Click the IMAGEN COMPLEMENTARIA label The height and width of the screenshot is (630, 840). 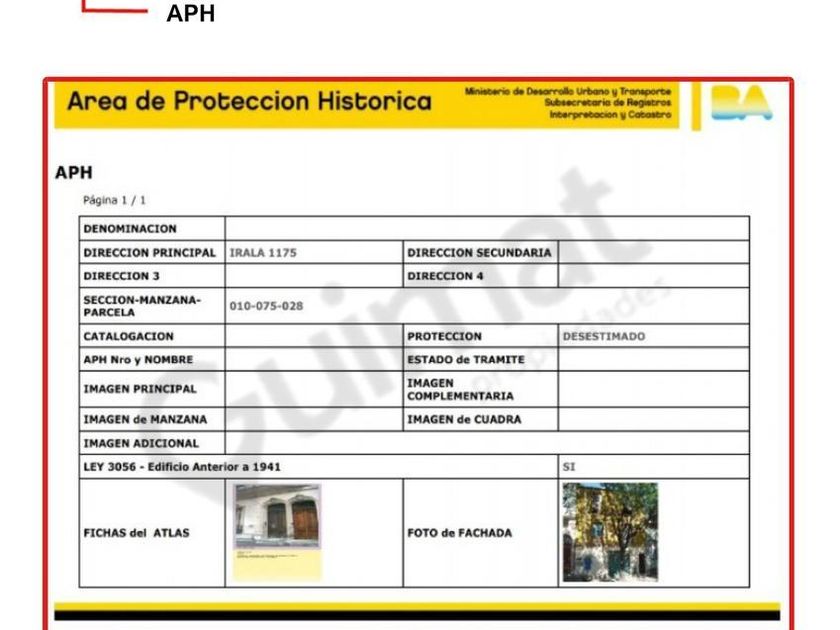tap(460, 389)
